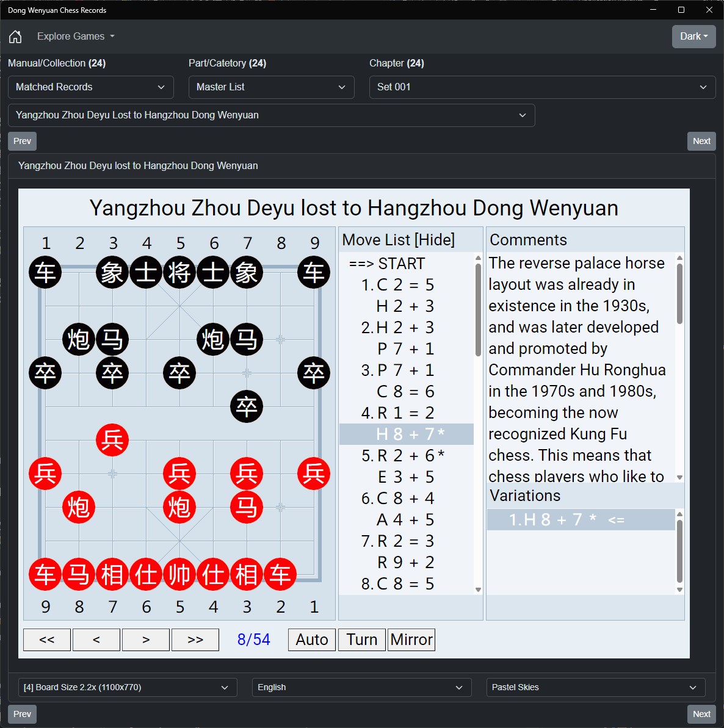The image size is (724, 728).
Task: Select black move P 7 + 1
Action: point(407,349)
